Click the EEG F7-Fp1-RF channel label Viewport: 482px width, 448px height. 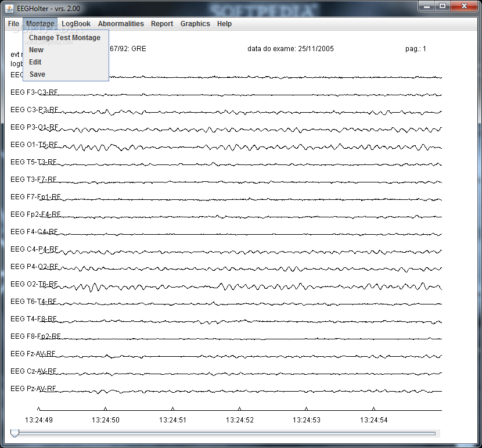click(35, 197)
